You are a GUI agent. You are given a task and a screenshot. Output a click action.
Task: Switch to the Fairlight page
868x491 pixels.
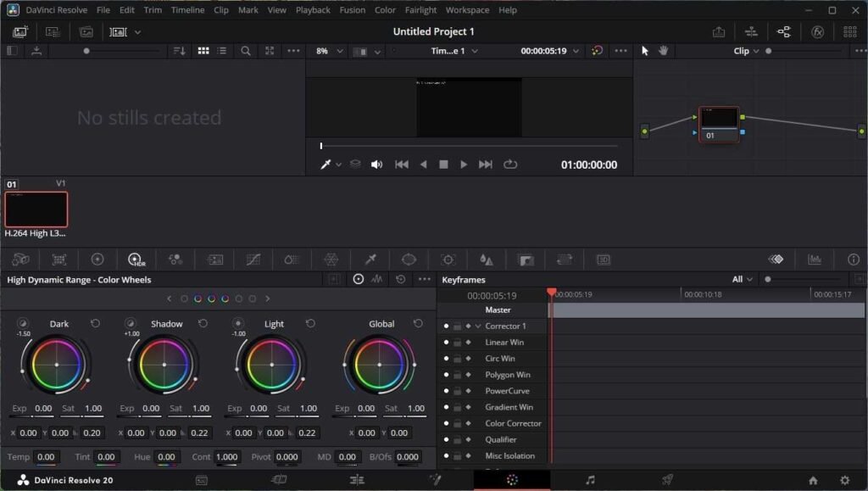coord(589,479)
